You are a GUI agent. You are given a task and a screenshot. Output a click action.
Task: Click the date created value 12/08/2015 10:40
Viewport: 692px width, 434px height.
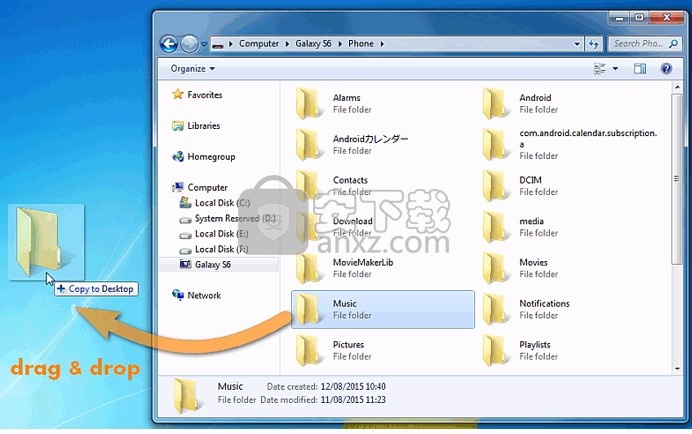pyautogui.click(x=353, y=386)
